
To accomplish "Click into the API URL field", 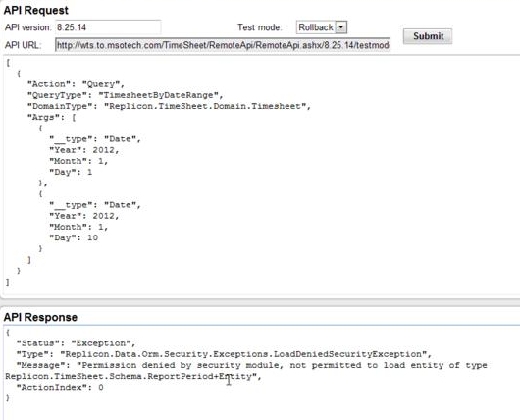I will 223,45.
